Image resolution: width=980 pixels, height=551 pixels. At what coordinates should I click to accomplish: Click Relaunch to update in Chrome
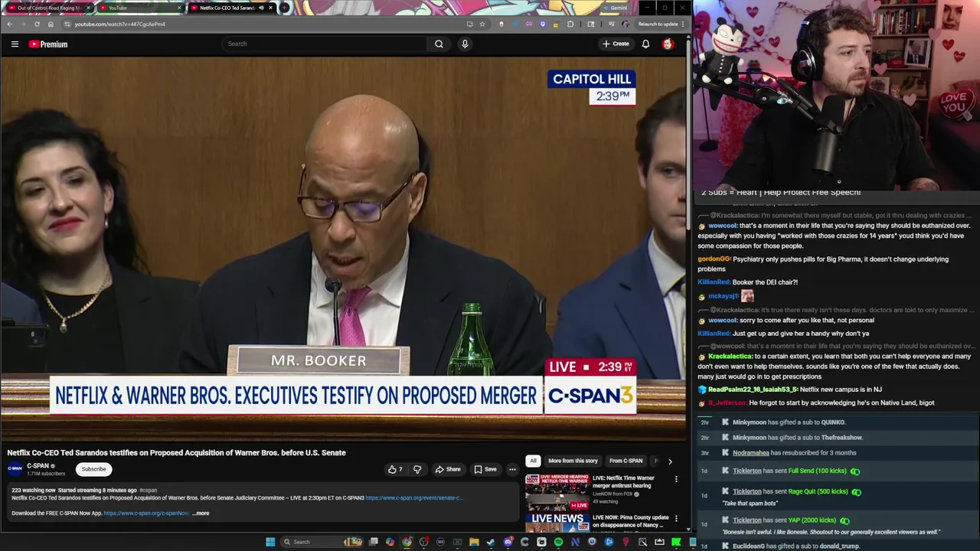pos(657,24)
